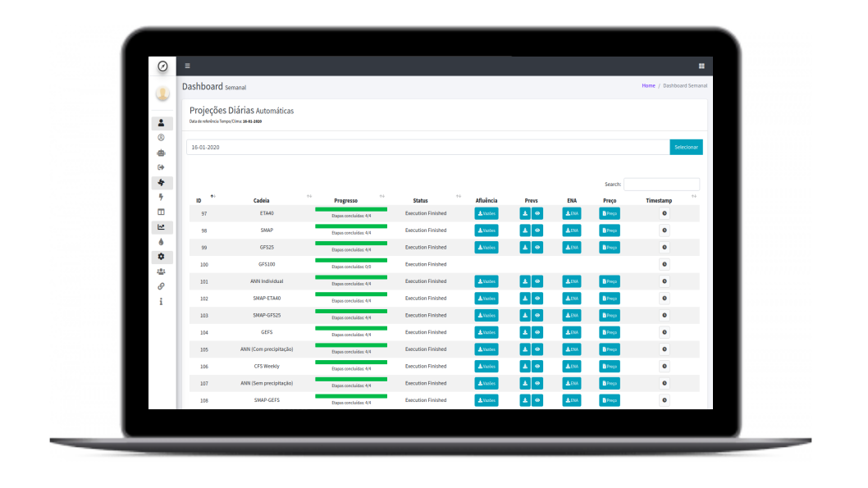This screenshot has height=488, width=868.
Task: Open the grid apps icon in top bar
Action: coord(701,66)
